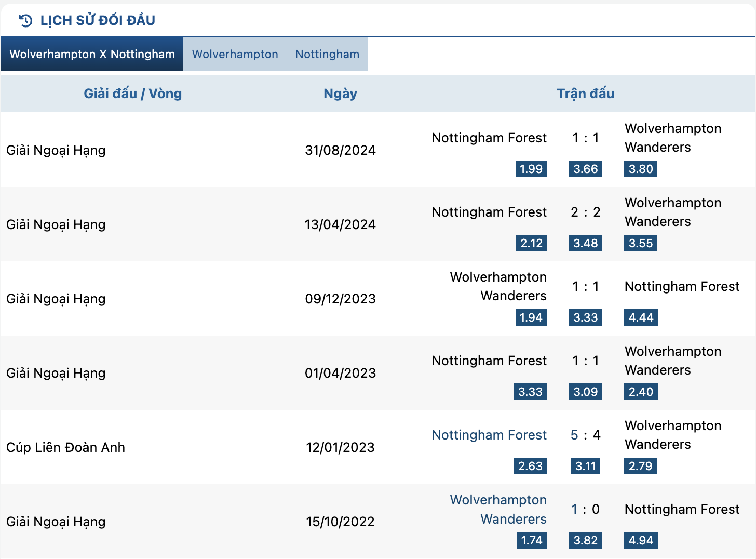756x559 pixels.
Task: Click Giải Ngoại Hạng in the 13/04/2024 row
Action: (x=56, y=224)
